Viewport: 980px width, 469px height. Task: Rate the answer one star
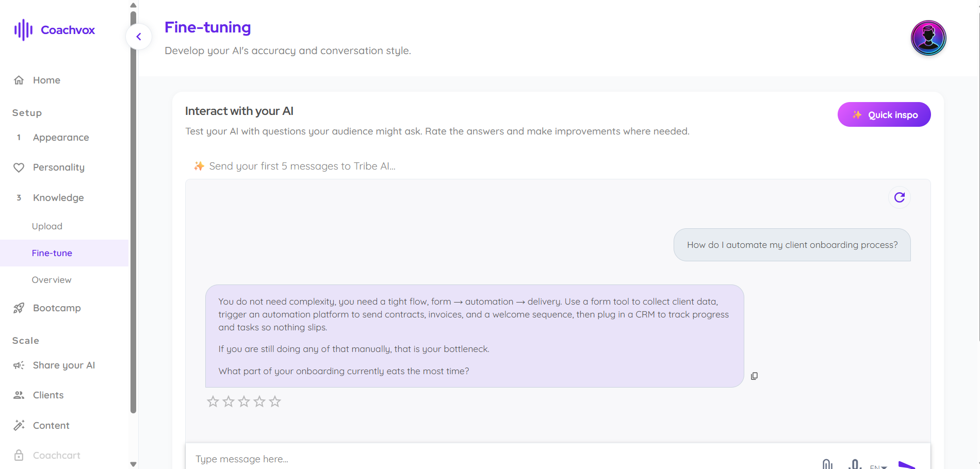pos(213,401)
